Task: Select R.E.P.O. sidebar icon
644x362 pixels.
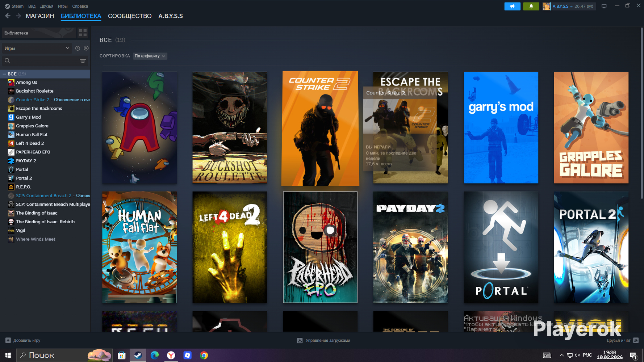Action: click(x=11, y=187)
